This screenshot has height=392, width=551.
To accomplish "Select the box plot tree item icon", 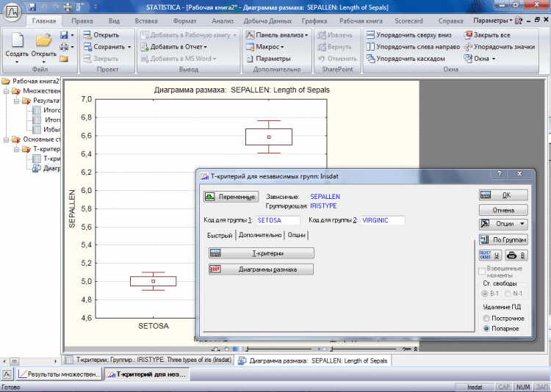I will click(x=36, y=168).
